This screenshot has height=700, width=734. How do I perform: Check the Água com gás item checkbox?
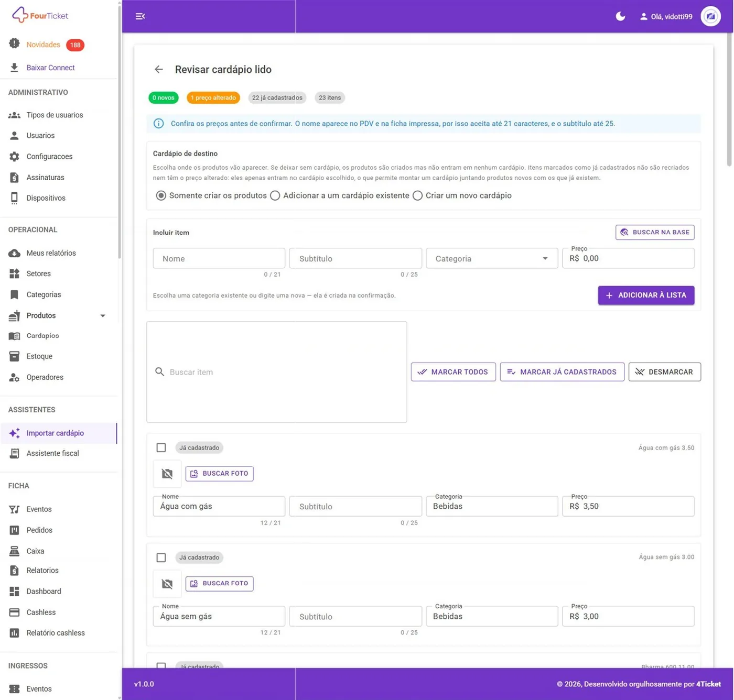click(x=161, y=447)
